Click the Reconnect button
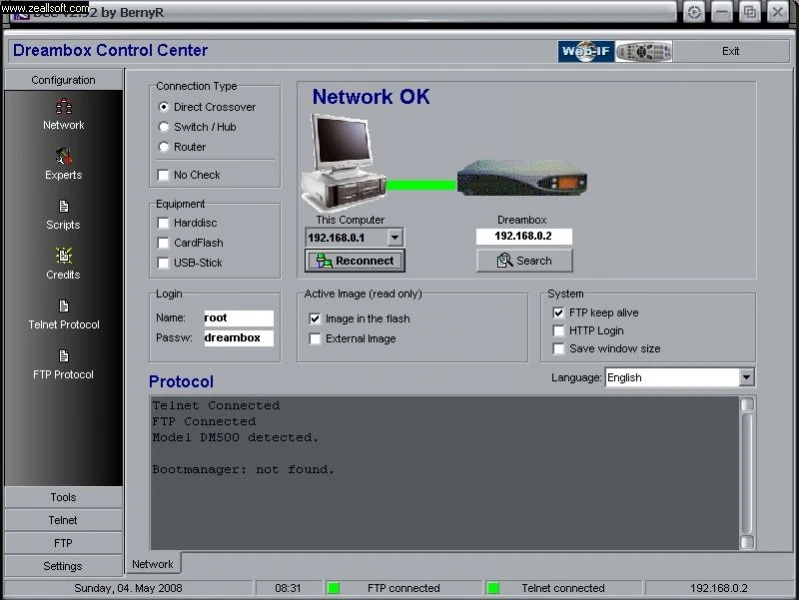Screen dimensions: 799x600 point(355,260)
